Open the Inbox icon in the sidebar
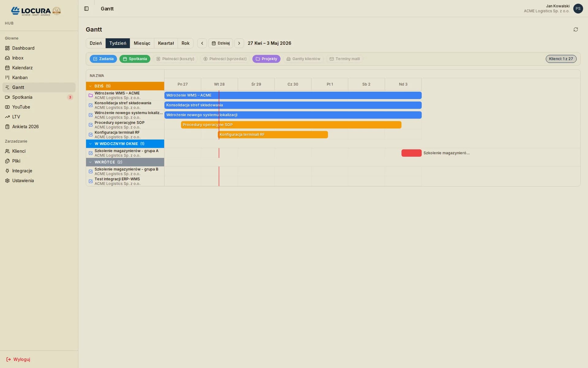The height and width of the screenshot is (368, 588). (7, 58)
